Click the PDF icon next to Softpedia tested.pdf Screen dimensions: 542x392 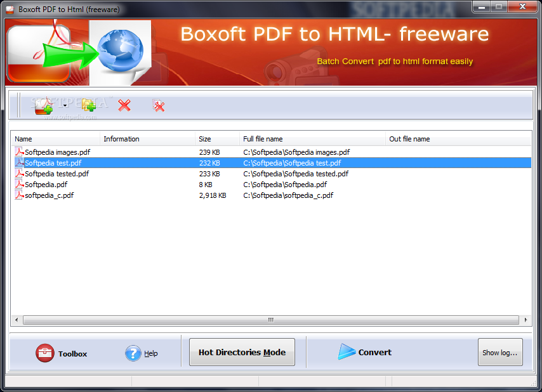click(x=19, y=173)
